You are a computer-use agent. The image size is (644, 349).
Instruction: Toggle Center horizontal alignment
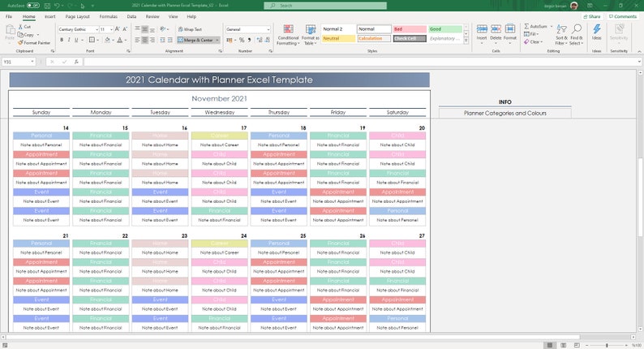[x=145, y=40]
